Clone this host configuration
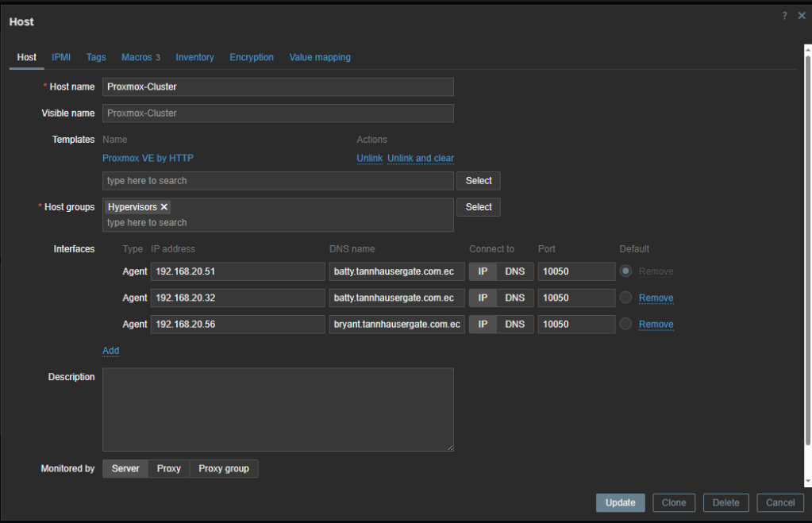The image size is (812, 523). (674, 502)
